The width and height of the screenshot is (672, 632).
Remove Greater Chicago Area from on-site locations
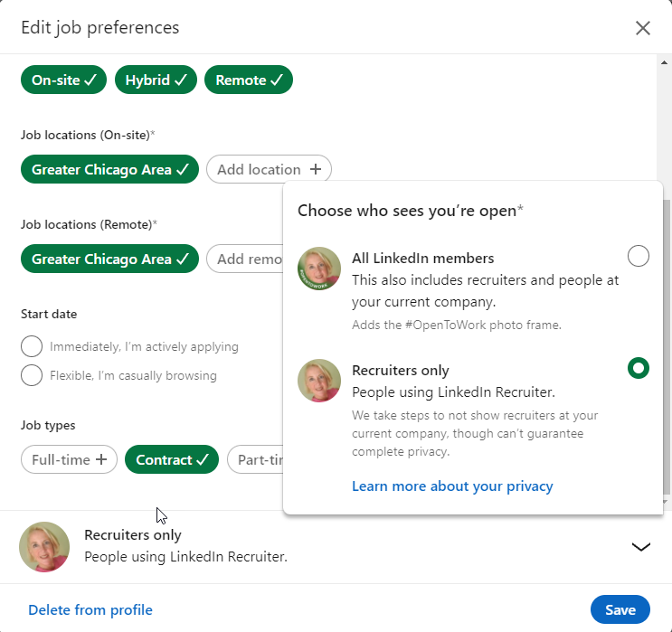click(109, 169)
